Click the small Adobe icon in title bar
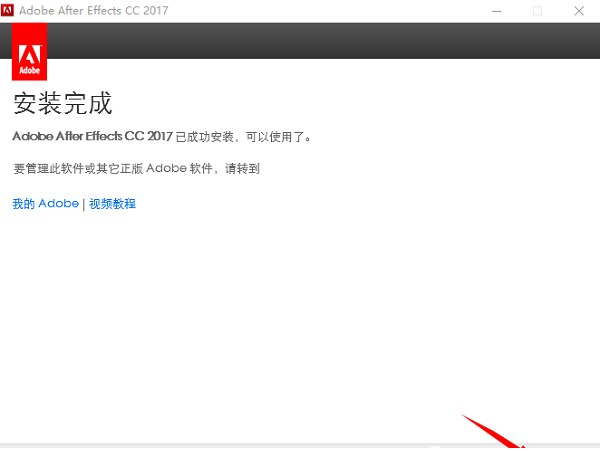 tap(7, 10)
